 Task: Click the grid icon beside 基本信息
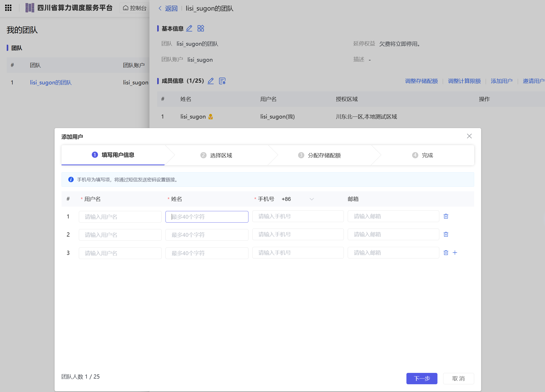[x=201, y=28]
